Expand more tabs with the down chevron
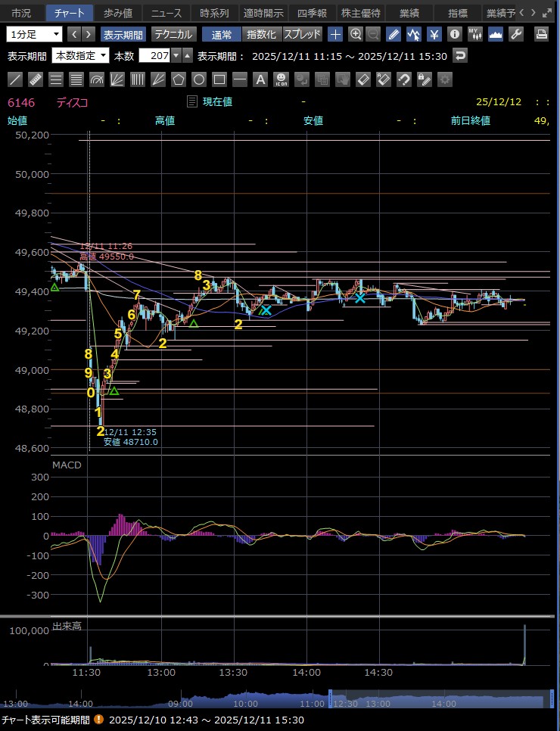 coord(534,13)
